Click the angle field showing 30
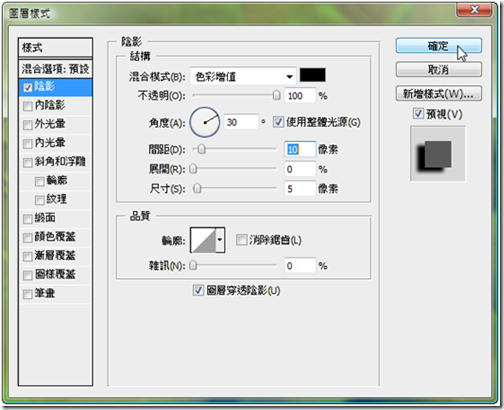 (241, 122)
